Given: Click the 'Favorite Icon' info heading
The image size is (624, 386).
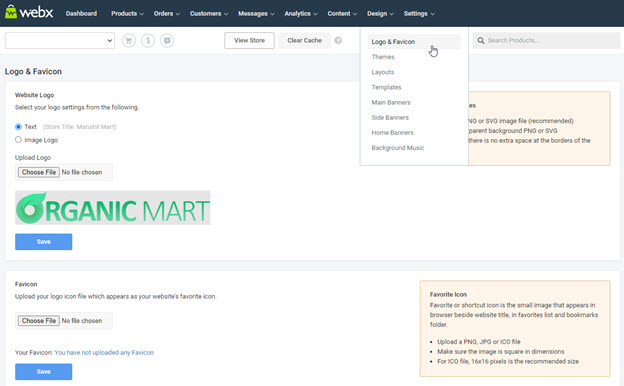Looking at the screenshot, I should click(x=448, y=294).
